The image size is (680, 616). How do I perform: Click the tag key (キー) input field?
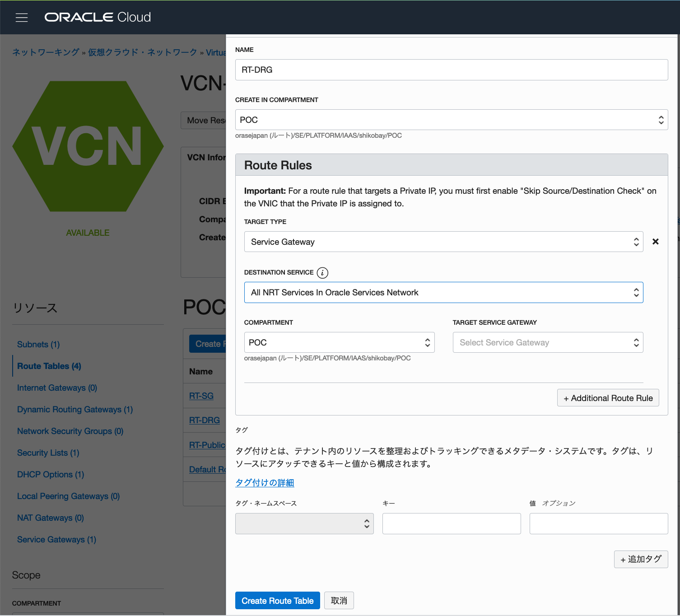click(x=452, y=524)
